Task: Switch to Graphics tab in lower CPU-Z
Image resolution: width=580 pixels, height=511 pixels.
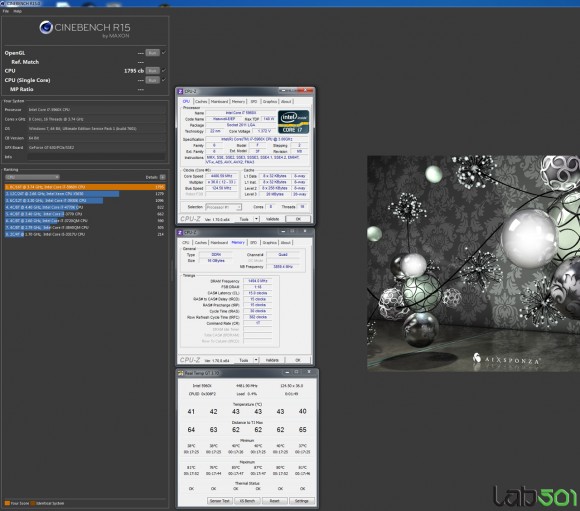Action: point(270,243)
